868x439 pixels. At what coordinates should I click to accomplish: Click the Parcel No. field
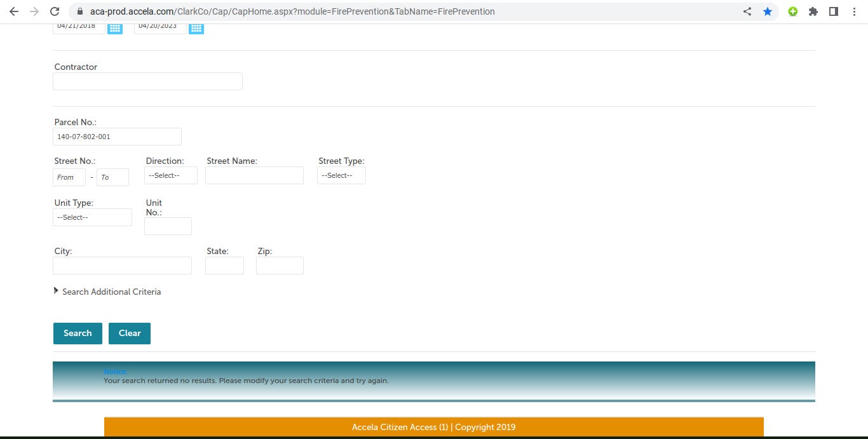[x=117, y=137]
